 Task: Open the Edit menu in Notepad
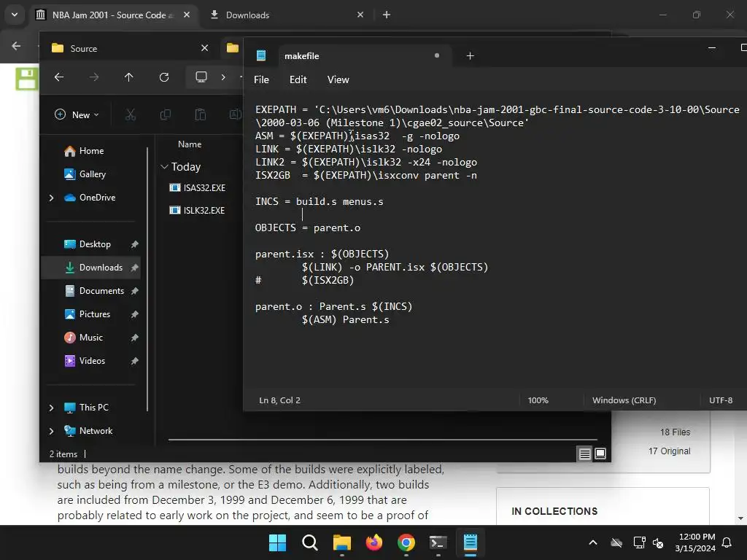coord(298,79)
